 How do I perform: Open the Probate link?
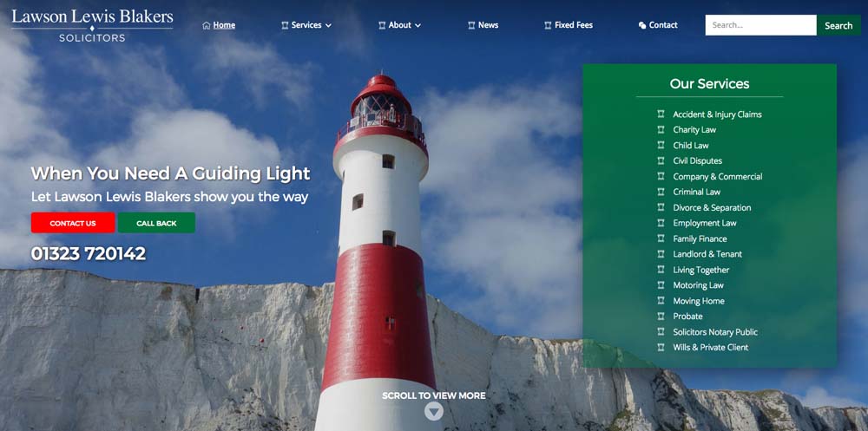coord(688,317)
